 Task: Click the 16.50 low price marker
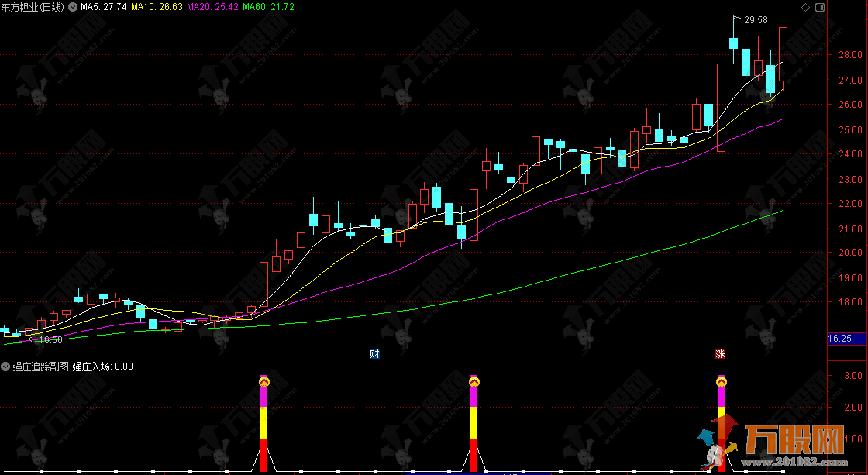click(x=50, y=339)
